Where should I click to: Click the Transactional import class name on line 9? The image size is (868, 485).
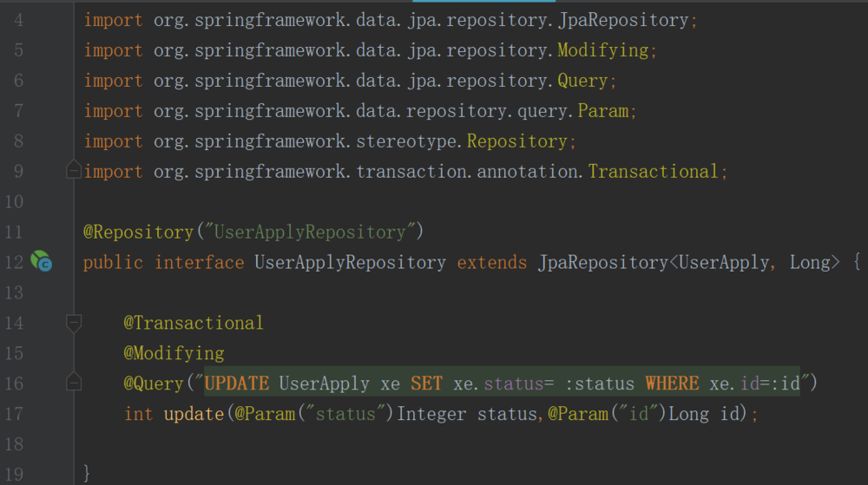(654, 172)
